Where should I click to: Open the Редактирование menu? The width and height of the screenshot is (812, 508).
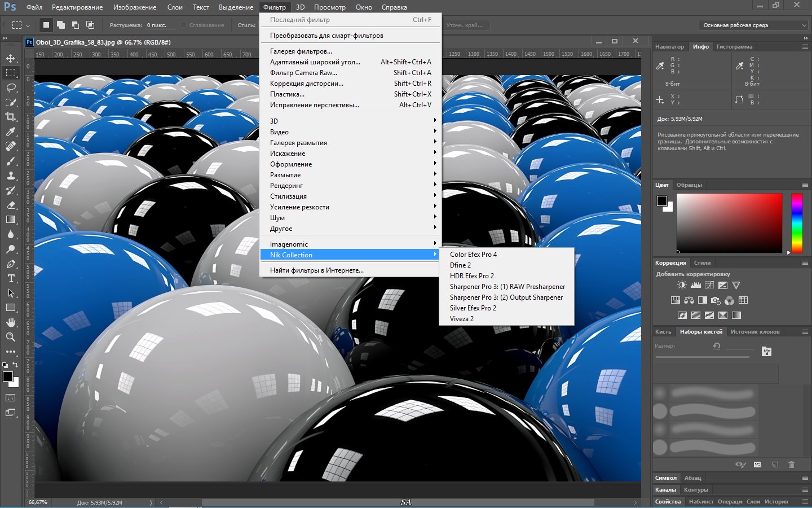point(77,7)
